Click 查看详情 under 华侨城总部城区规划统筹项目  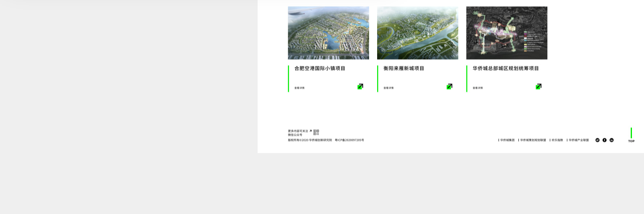click(478, 88)
